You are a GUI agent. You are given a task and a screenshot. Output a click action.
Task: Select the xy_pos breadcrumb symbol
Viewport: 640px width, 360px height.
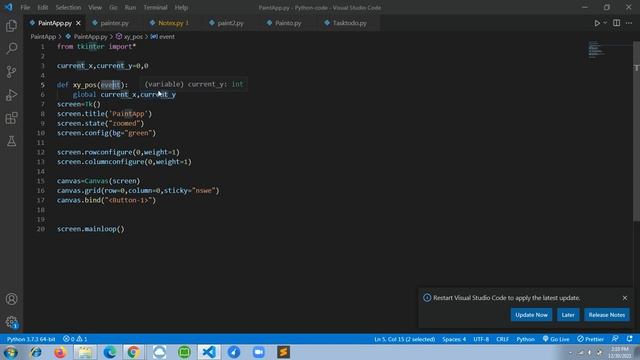click(x=129, y=37)
